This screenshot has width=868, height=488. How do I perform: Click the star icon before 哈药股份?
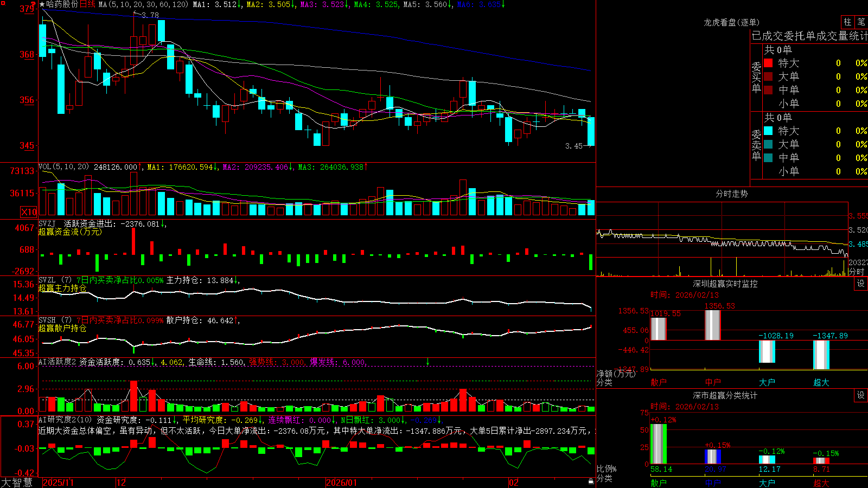pyautogui.click(x=42, y=4)
